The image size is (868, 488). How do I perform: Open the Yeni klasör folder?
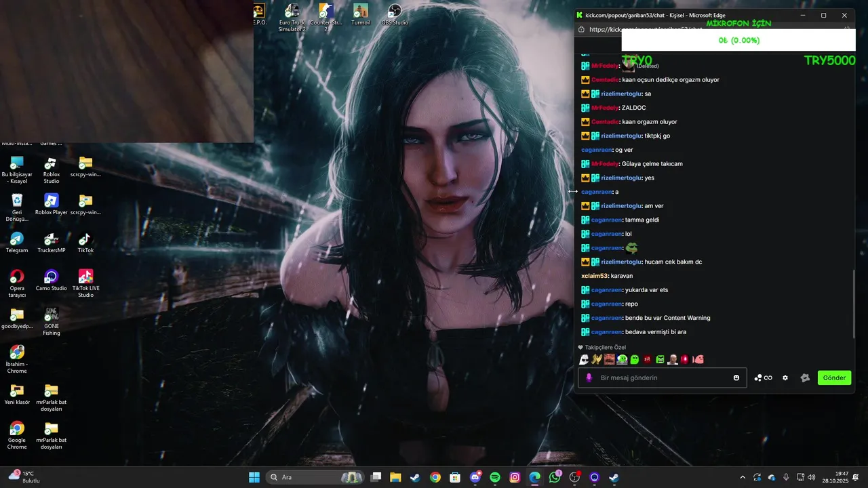click(17, 394)
